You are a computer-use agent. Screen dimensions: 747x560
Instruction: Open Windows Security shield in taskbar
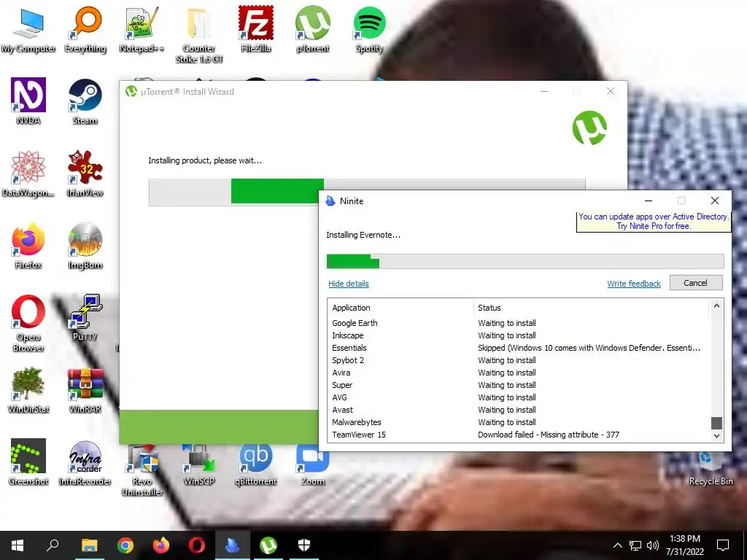point(304,545)
